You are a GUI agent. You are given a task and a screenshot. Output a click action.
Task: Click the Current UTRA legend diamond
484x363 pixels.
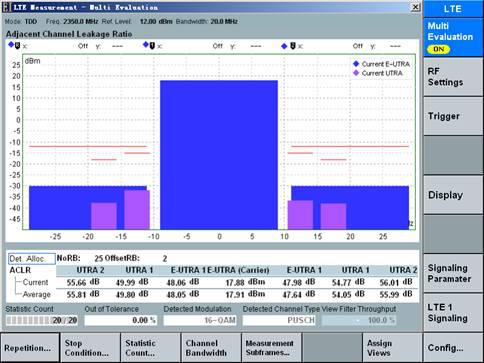click(356, 73)
